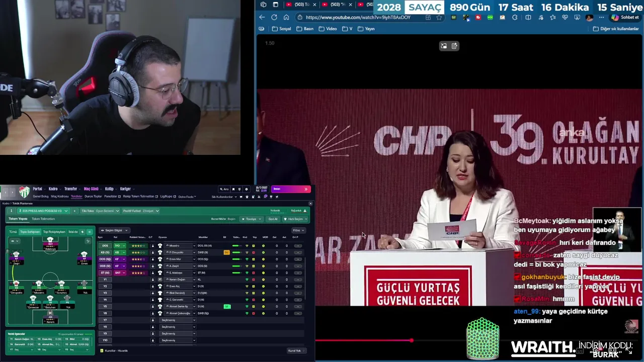Open the Sosyal bookmarks folder
The height and width of the screenshot is (362, 644).
click(x=282, y=29)
